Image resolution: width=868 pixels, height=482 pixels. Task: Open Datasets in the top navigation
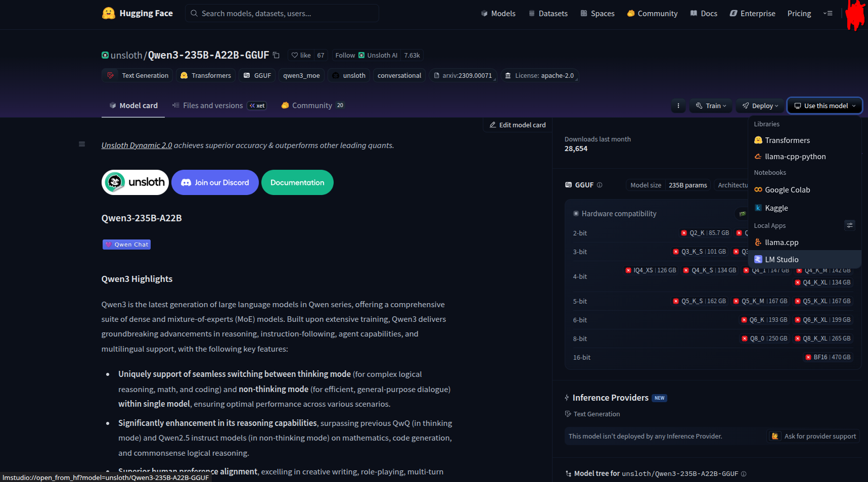tap(548, 14)
